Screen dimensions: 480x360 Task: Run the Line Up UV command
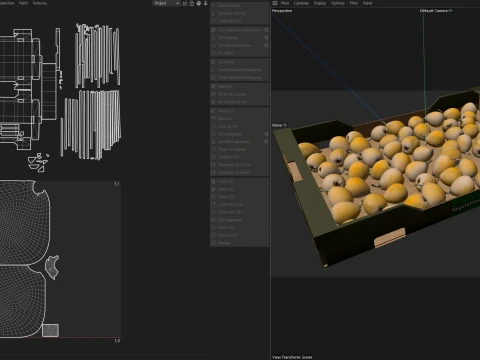(x=240, y=126)
